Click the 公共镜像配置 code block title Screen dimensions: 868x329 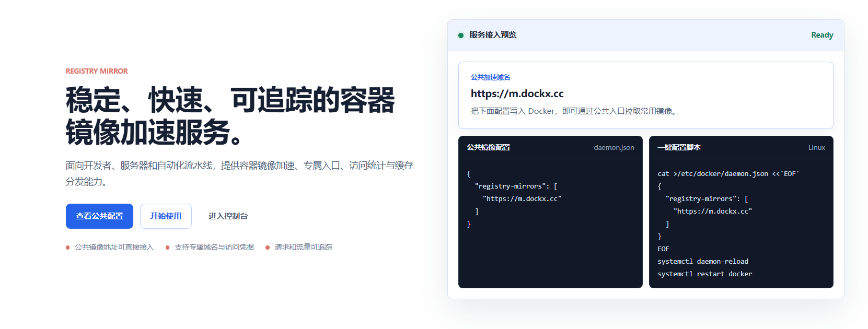(x=488, y=147)
